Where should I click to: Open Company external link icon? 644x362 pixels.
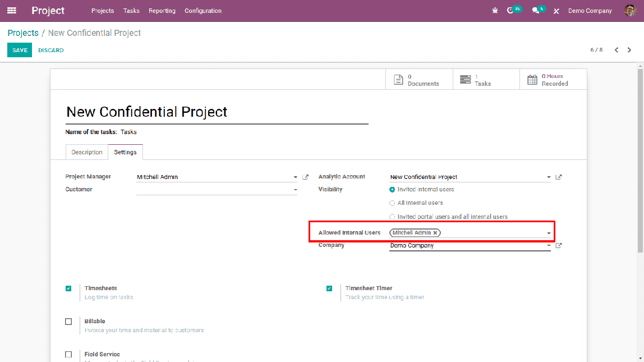click(x=559, y=246)
